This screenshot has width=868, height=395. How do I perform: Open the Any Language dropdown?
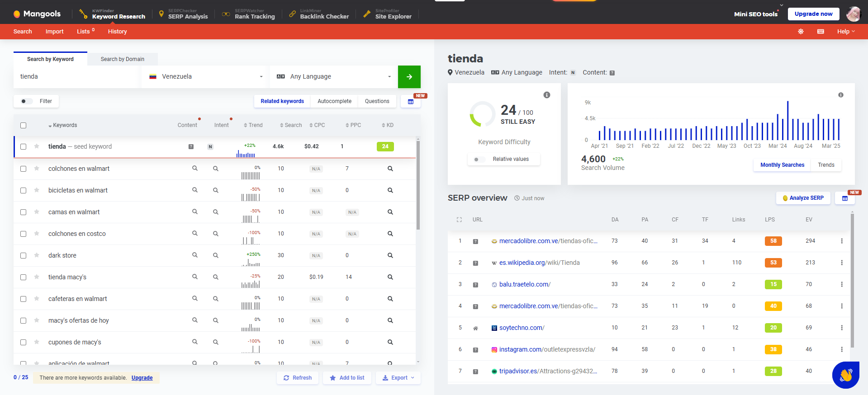tap(334, 77)
